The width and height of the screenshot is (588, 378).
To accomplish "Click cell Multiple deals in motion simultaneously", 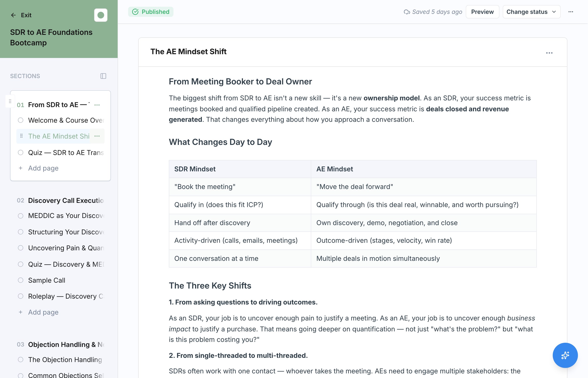I will click(424, 259).
